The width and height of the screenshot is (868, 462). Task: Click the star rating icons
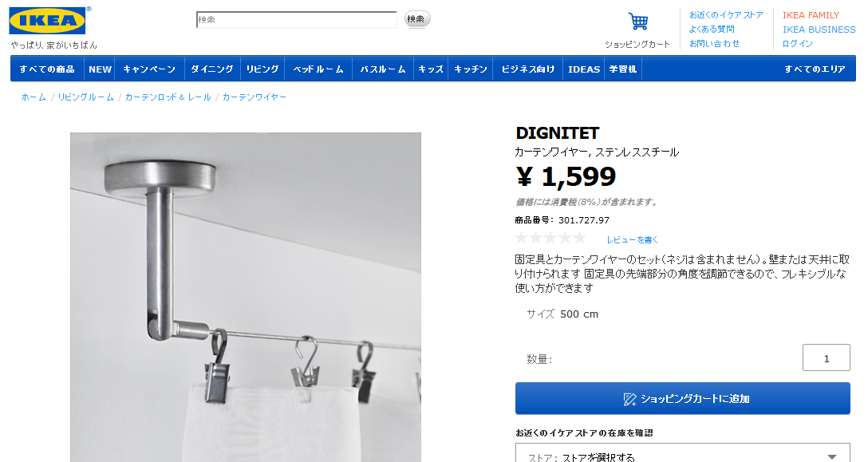pyautogui.click(x=550, y=239)
